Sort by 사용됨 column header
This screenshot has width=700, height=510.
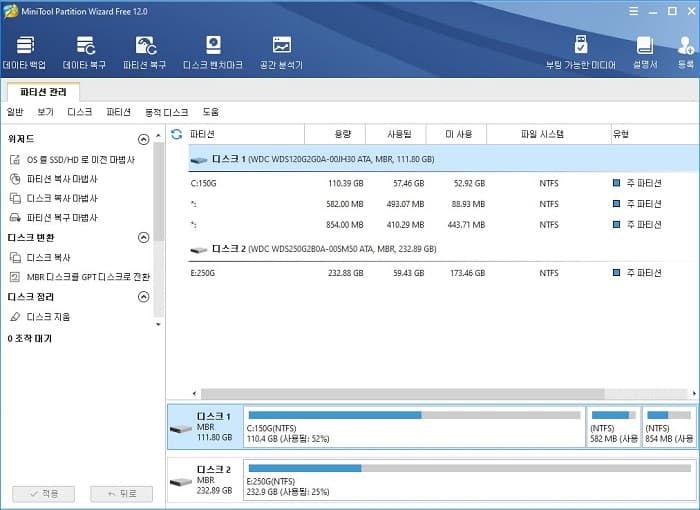tap(396, 134)
